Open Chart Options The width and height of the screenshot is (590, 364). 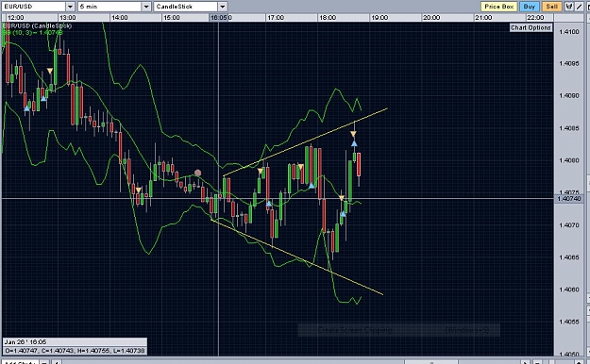[x=531, y=27]
